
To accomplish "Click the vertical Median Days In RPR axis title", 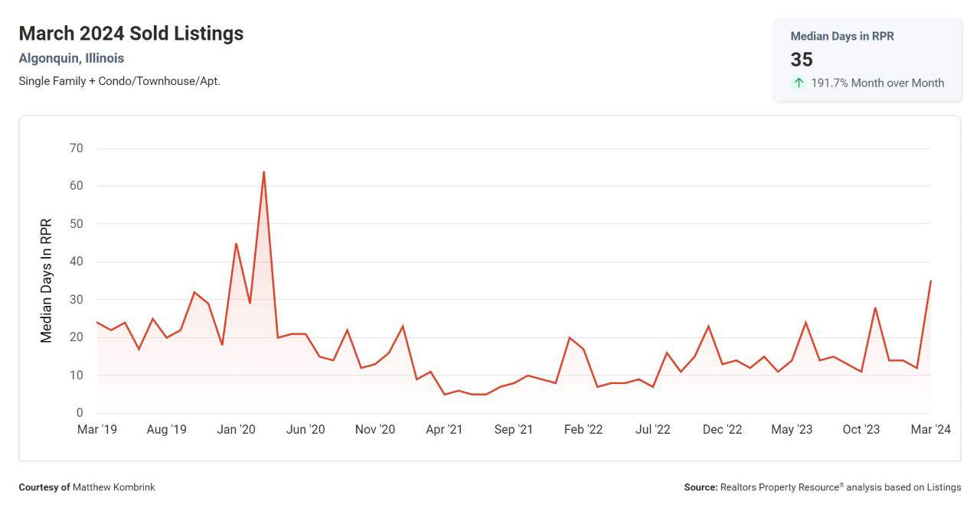I will pyautogui.click(x=47, y=281).
